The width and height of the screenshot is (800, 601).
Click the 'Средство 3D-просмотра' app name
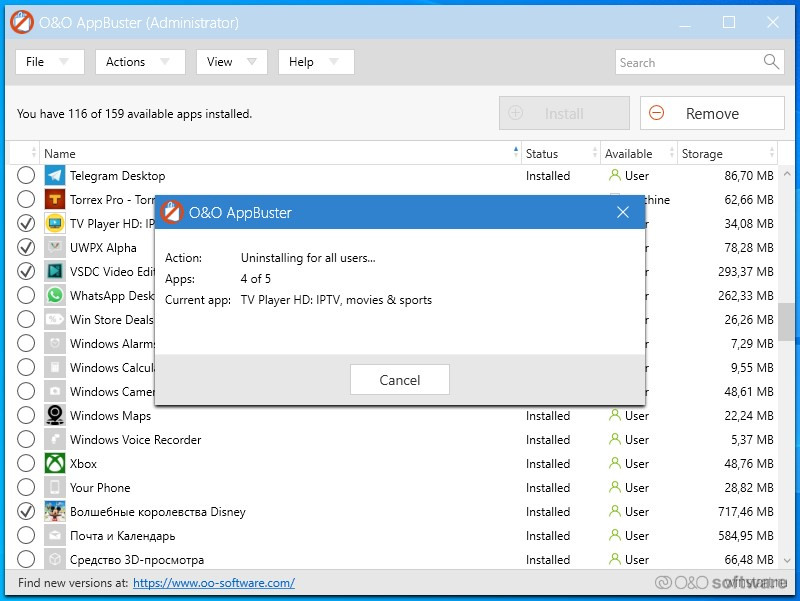click(137, 560)
